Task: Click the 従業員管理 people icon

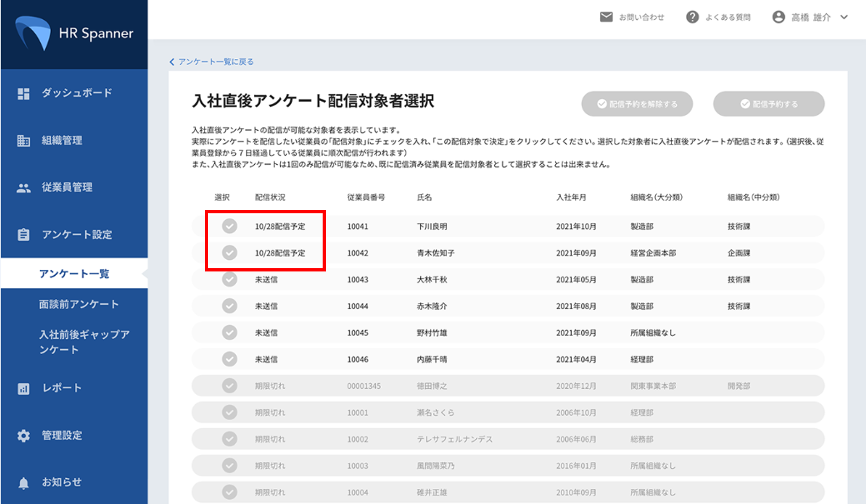Action: [23, 188]
